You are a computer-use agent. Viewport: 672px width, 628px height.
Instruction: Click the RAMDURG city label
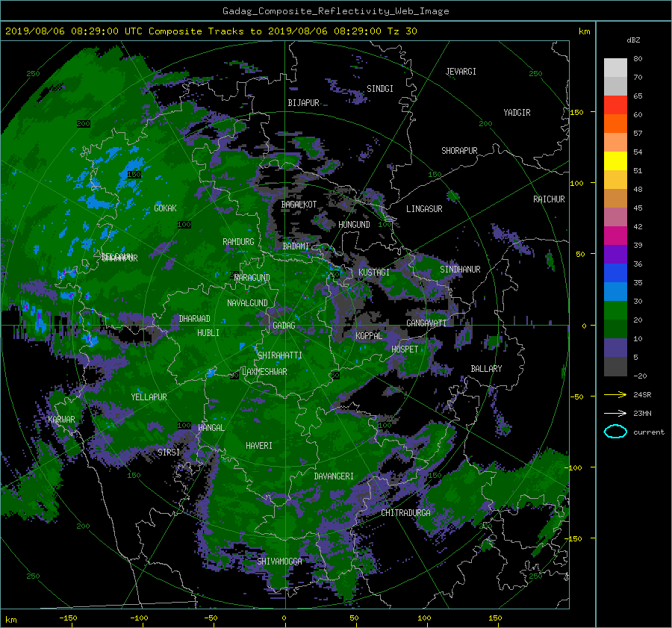click(x=238, y=242)
